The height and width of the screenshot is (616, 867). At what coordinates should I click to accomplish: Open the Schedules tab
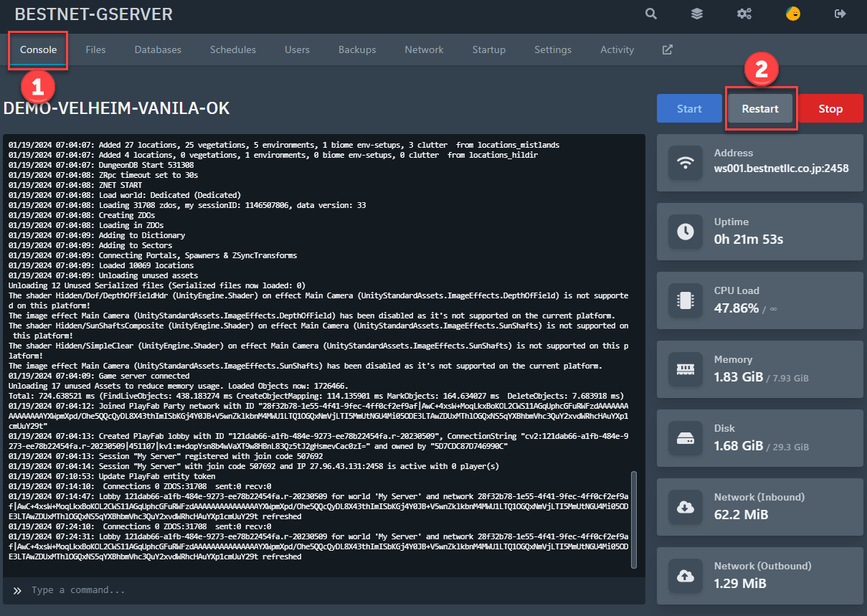[x=233, y=49]
